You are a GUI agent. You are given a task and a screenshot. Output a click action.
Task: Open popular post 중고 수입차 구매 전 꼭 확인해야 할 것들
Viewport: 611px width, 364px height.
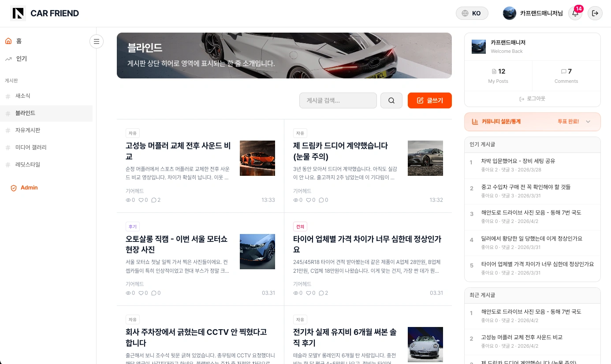click(526, 187)
